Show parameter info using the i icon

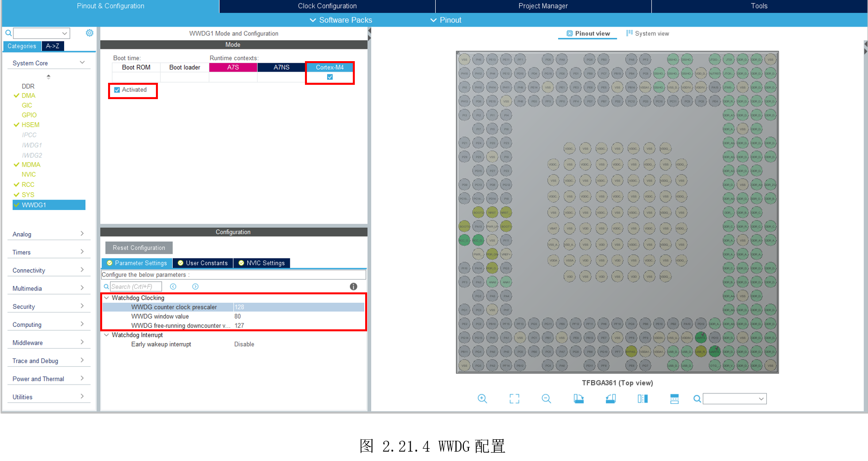point(353,286)
